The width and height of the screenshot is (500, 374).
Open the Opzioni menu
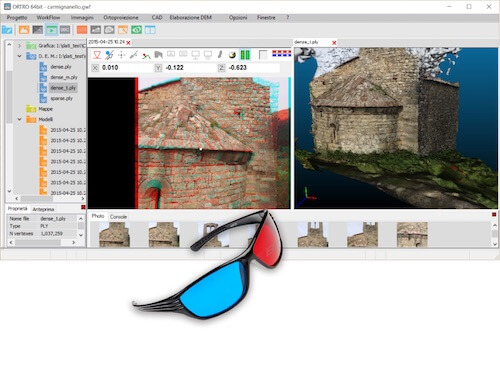tap(238, 18)
